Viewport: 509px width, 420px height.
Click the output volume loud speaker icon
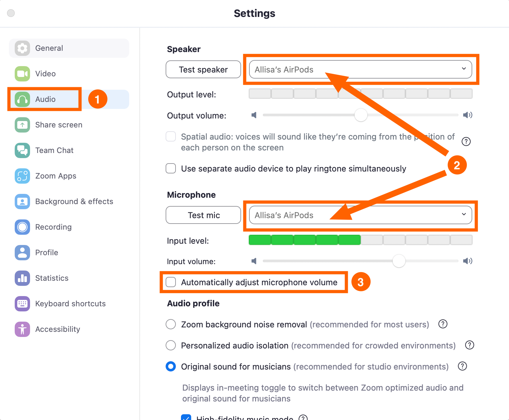(x=468, y=115)
